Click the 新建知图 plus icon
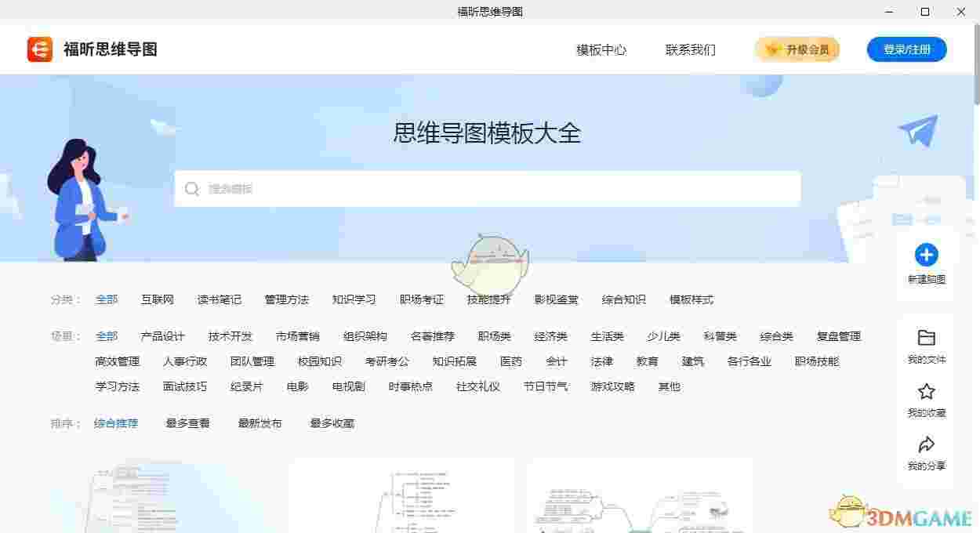This screenshot has width=980, height=533. coord(926,254)
